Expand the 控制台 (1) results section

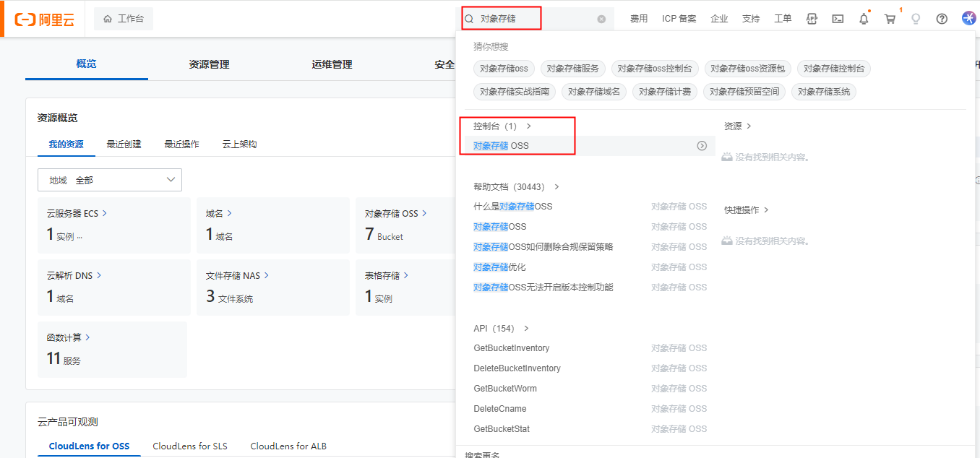click(502, 126)
